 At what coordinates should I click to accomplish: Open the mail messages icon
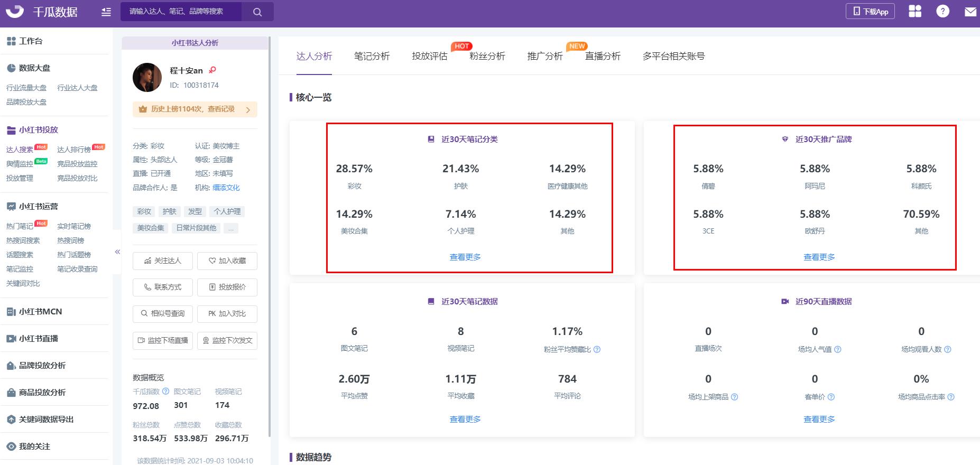970,12
